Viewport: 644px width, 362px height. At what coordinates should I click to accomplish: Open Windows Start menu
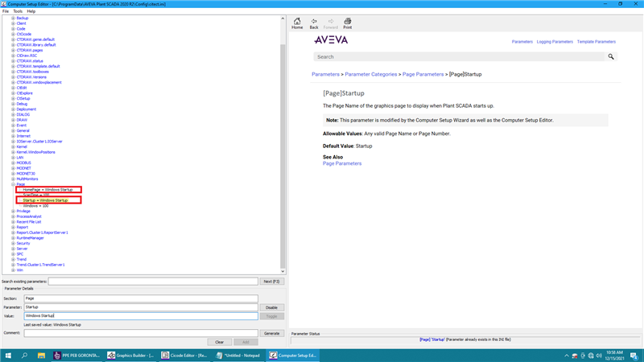coord(8,356)
